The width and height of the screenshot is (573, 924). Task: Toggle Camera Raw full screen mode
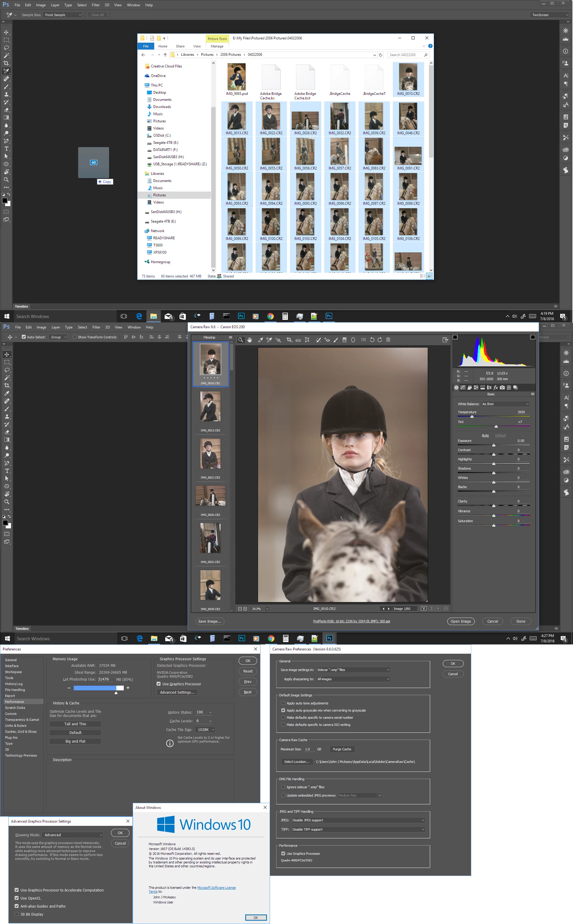(x=445, y=340)
